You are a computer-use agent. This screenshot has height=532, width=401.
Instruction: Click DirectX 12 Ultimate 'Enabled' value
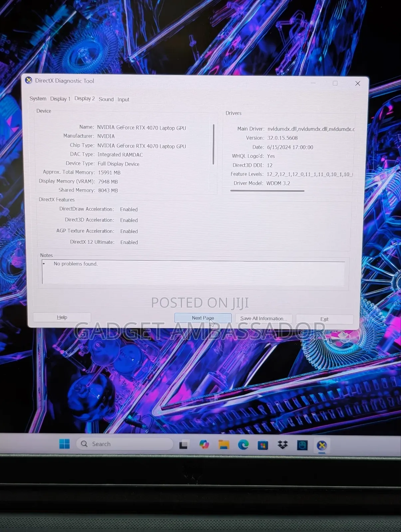(129, 242)
